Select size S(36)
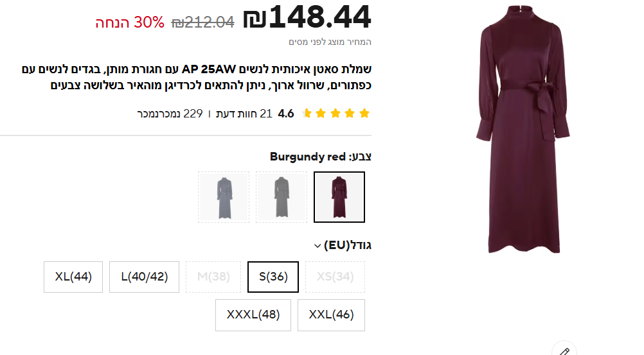 click(273, 277)
